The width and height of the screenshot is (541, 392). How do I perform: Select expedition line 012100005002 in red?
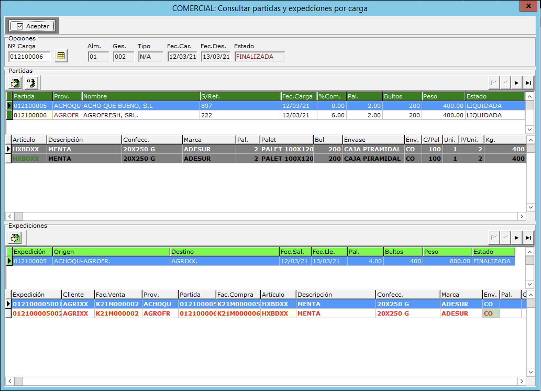37,313
